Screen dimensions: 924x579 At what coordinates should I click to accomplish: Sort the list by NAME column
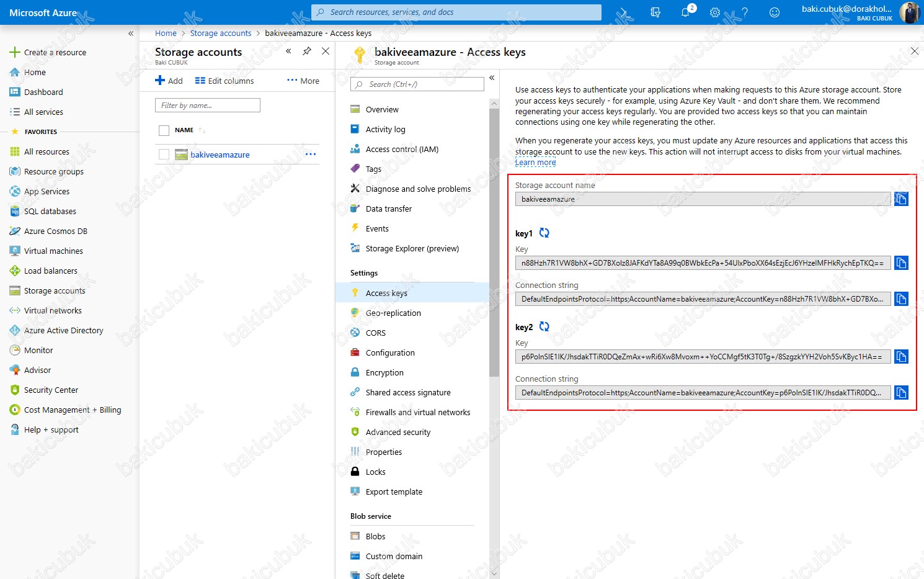pos(184,130)
